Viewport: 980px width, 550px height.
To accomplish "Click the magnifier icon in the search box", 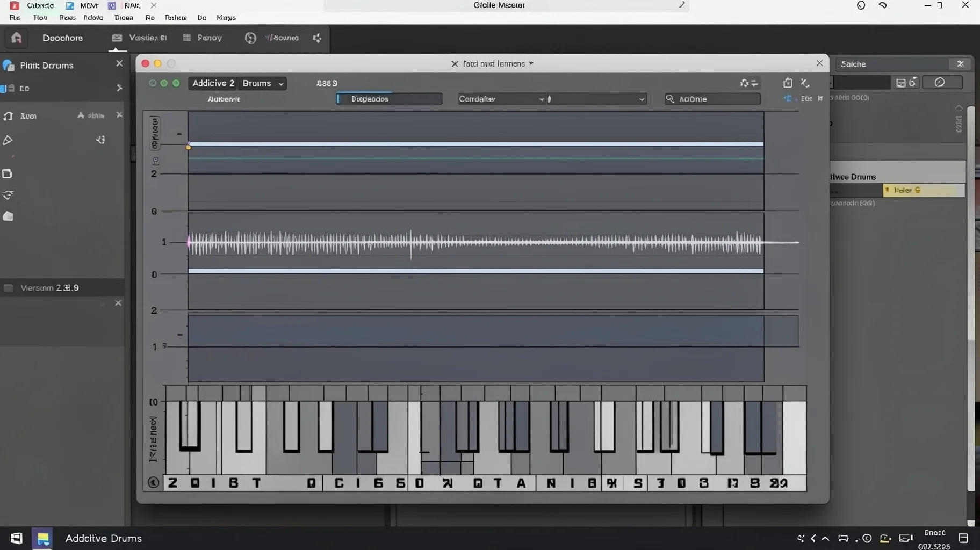I will 670,99.
